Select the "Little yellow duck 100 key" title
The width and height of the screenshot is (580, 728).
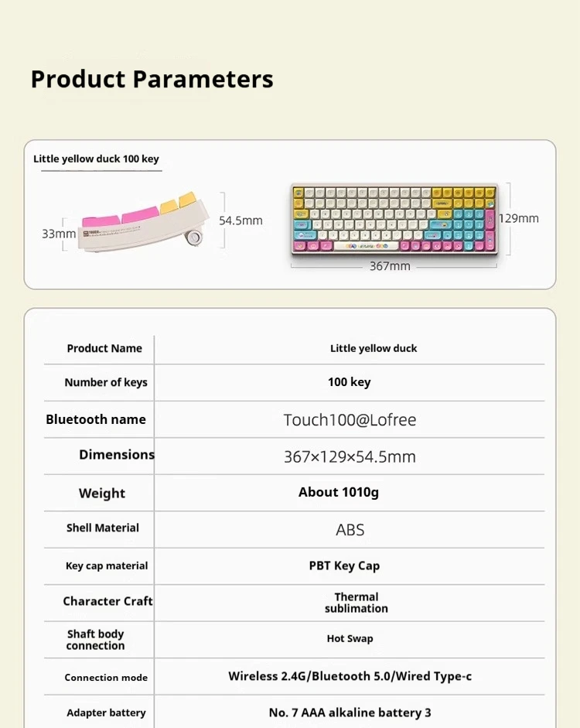(96, 159)
